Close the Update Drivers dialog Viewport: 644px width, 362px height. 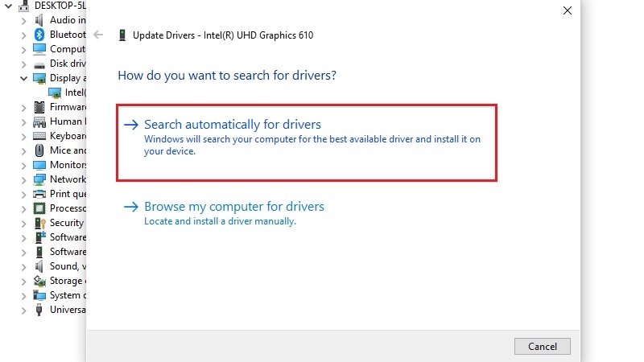point(568,10)
